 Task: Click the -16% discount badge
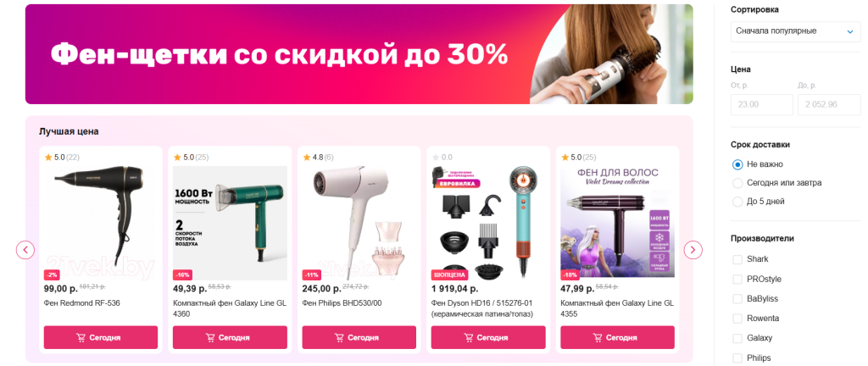[183, 274]
